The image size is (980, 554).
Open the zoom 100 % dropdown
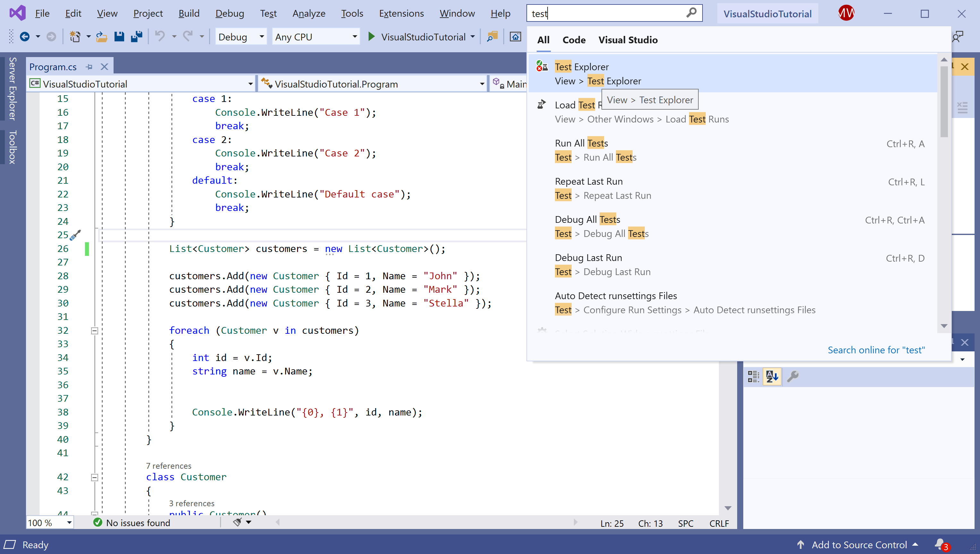pos(69,523)
